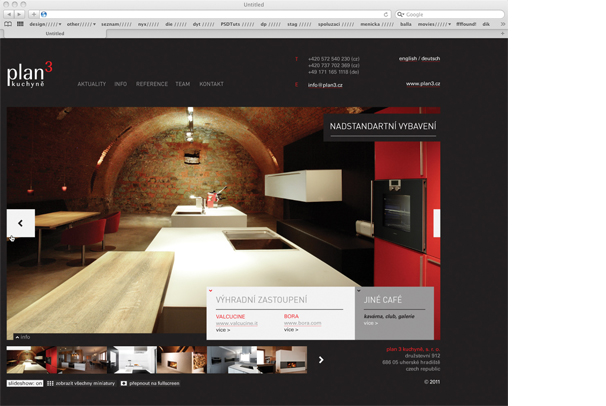The height and width of the screenshot is (406, 606).
Task: Click the next slide arrow on the photo
Action: click(436, 223)
